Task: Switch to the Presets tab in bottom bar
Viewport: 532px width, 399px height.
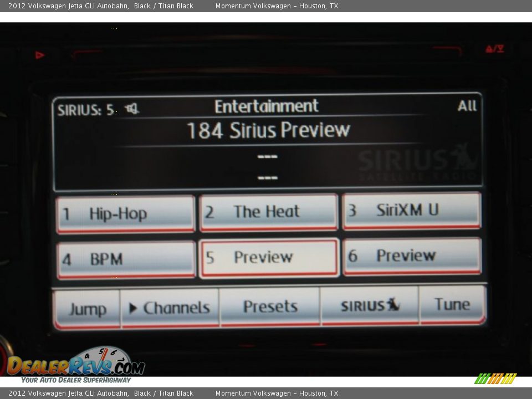Action: (270, 306)
